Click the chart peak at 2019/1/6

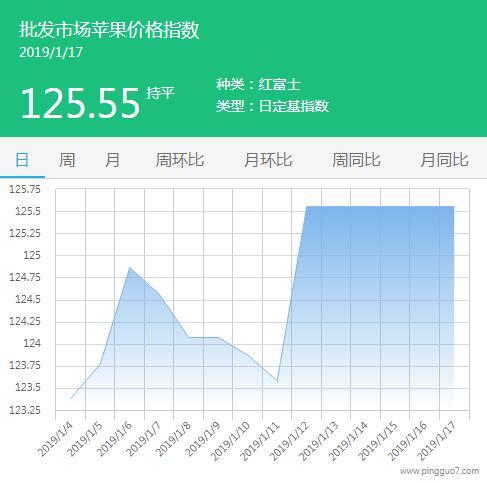[130, 267]
